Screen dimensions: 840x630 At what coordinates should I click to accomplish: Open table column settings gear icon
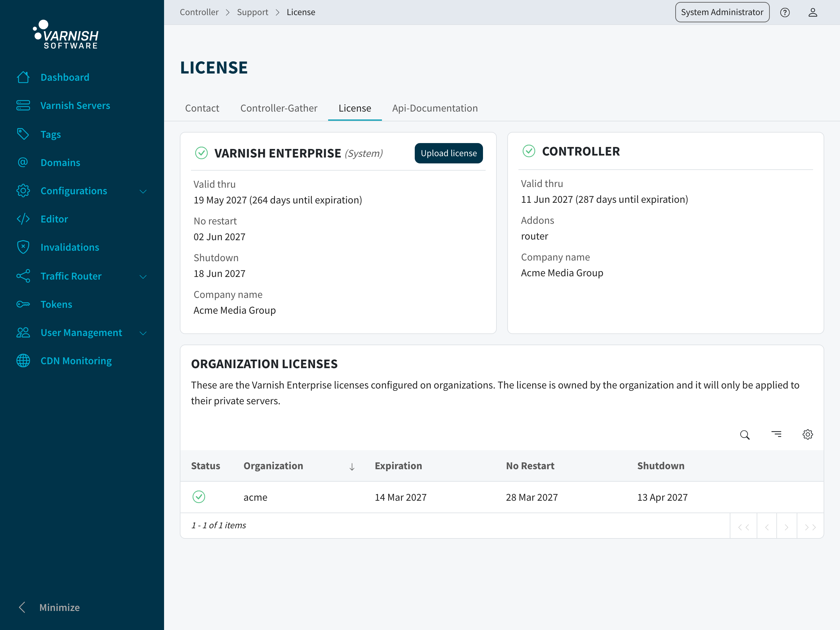[x=808, y=434]
